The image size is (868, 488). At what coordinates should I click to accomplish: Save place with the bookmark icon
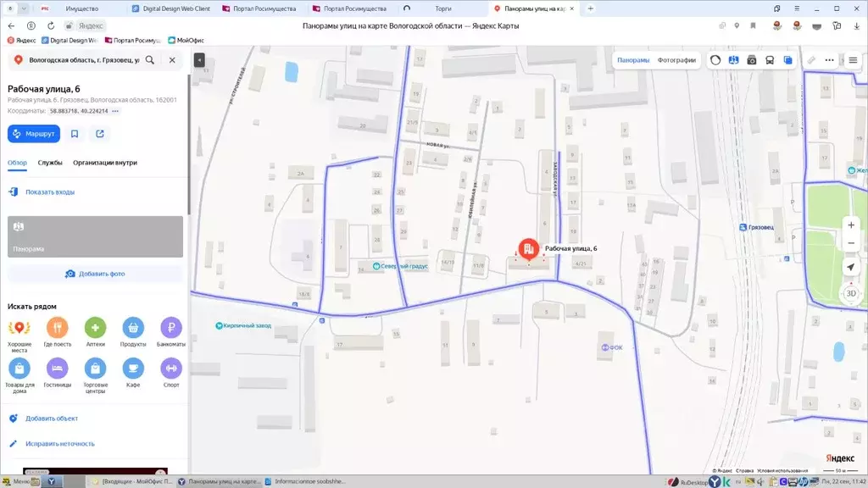click(75, 134)
